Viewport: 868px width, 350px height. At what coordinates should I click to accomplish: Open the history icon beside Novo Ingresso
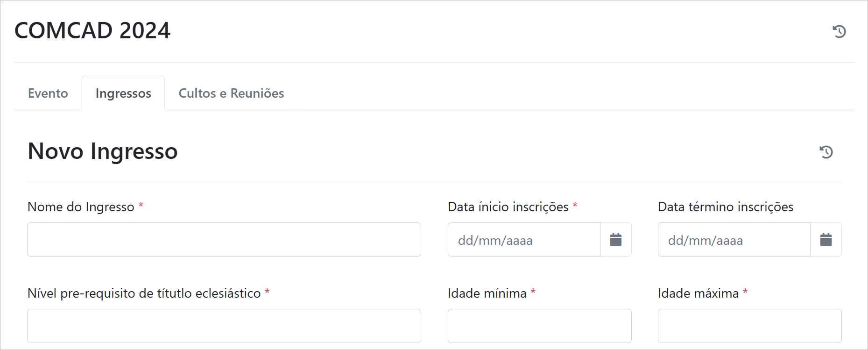[x=826, y=152]
